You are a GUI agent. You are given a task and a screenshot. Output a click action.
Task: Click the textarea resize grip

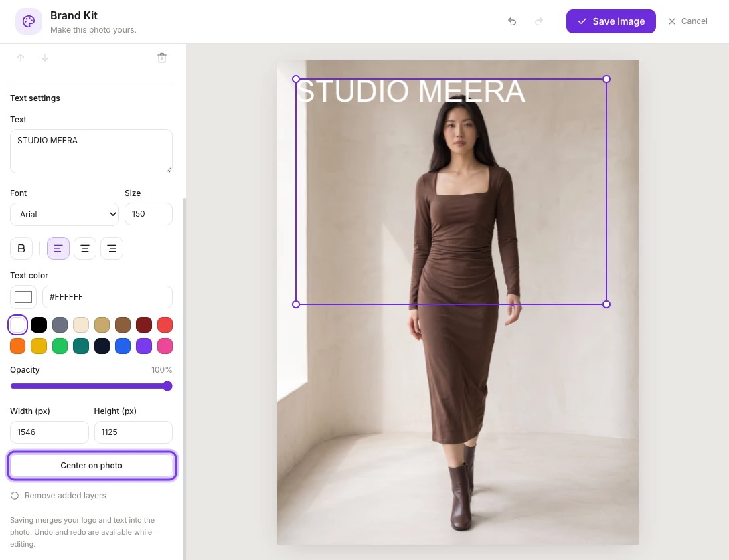pos(169,170)
